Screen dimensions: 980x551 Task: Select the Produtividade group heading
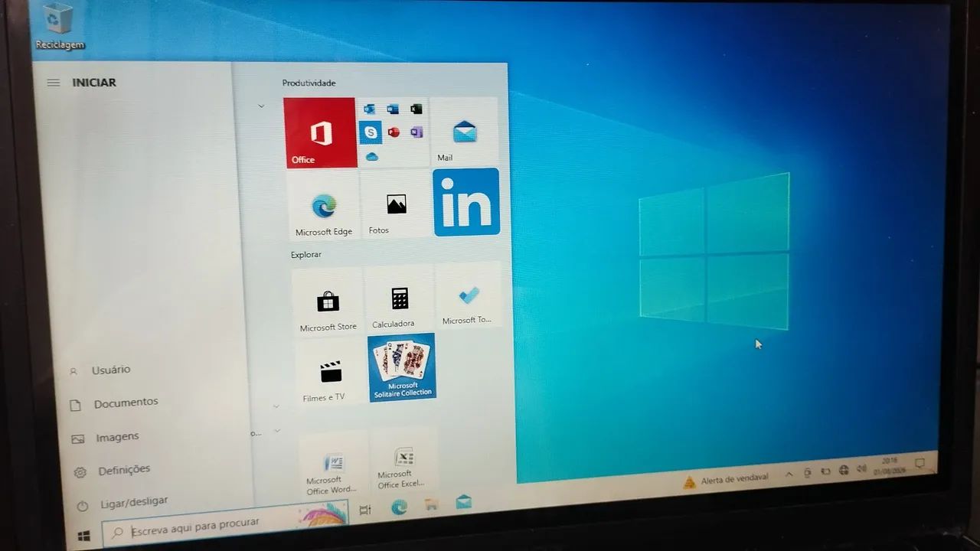pyautogui.click(x=309, y=83)
